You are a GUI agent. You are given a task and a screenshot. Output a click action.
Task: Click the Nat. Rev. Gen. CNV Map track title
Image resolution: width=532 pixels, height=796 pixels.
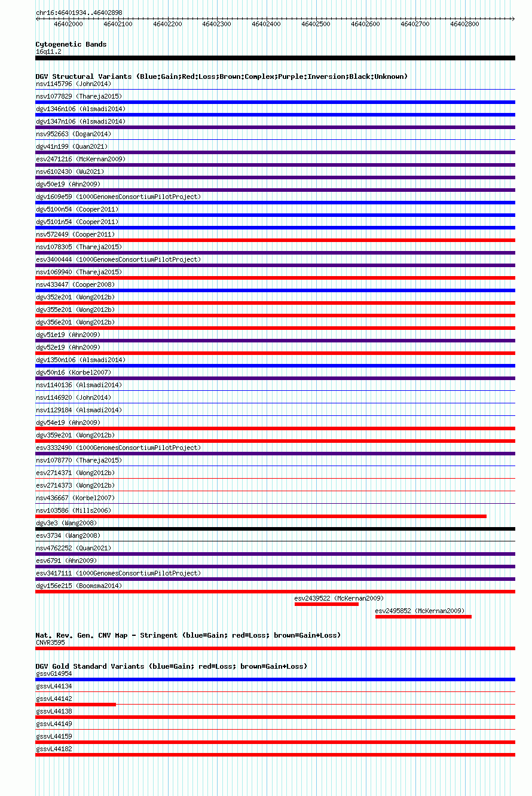[x=188, y=635]
